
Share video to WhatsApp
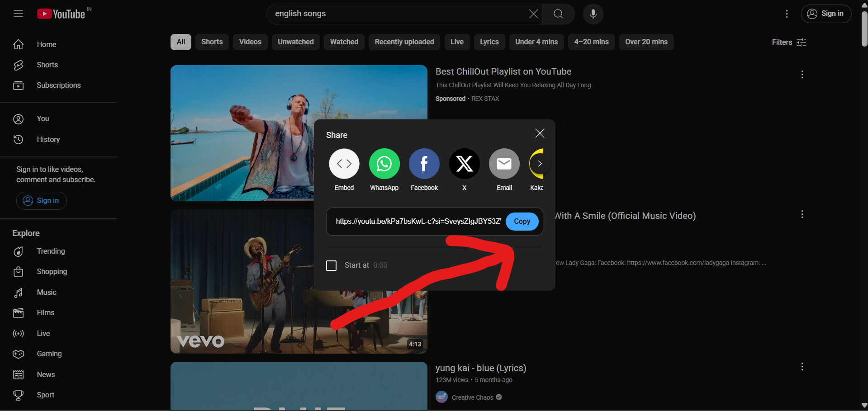[x=384, y=164]
